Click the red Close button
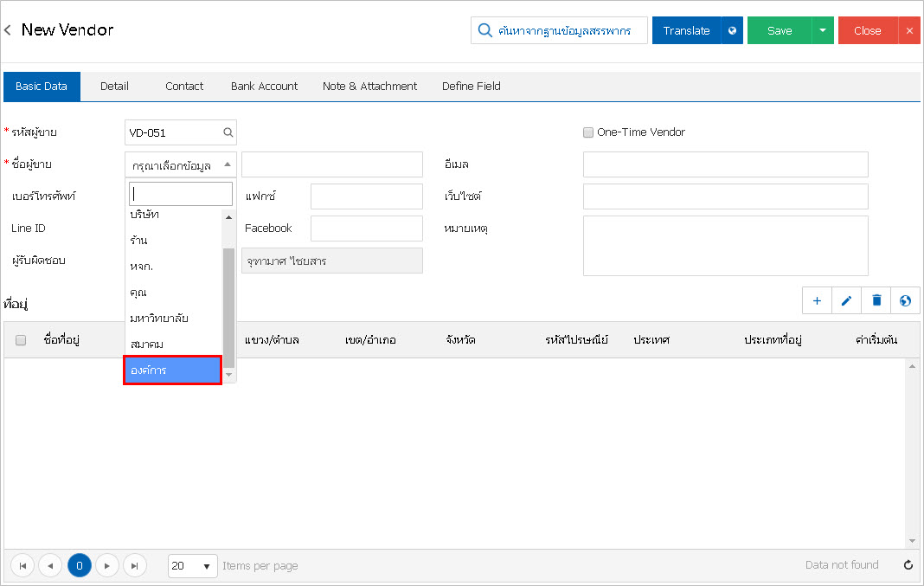The width and height of the screenshot is (924, 586). coord(868,30)
